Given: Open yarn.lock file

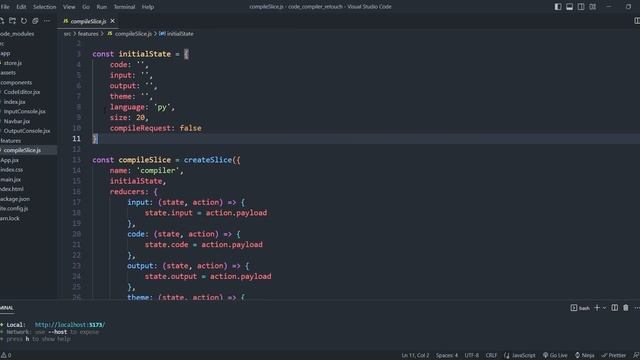Looking at the screenshot, I should pyautogui.click(x=10, y=218).
